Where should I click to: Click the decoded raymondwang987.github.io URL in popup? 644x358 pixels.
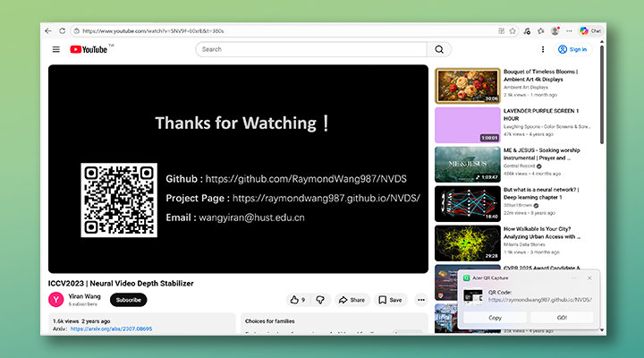click(x=539, y=300)
